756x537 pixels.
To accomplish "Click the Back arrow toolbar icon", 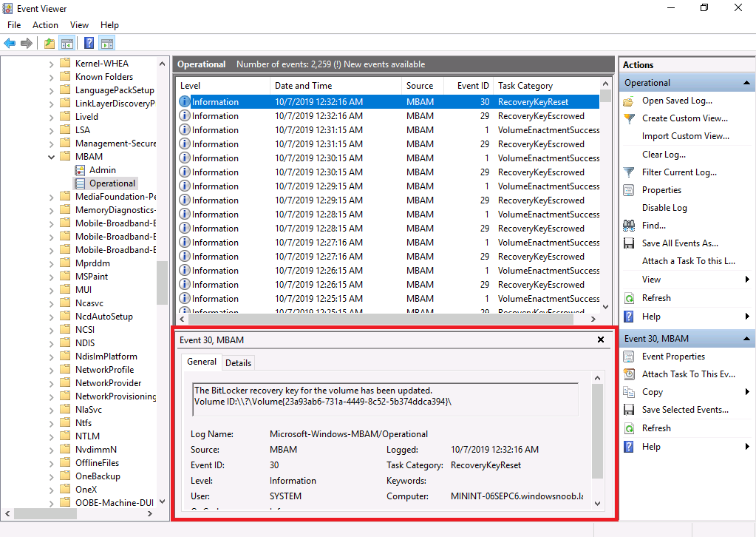I will pyautogui.click(x=10, y=44).
